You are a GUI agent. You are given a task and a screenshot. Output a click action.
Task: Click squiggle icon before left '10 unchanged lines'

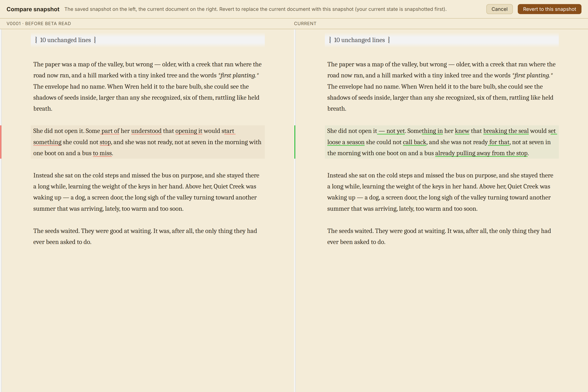pyautogui.click(x=36, y=40)
